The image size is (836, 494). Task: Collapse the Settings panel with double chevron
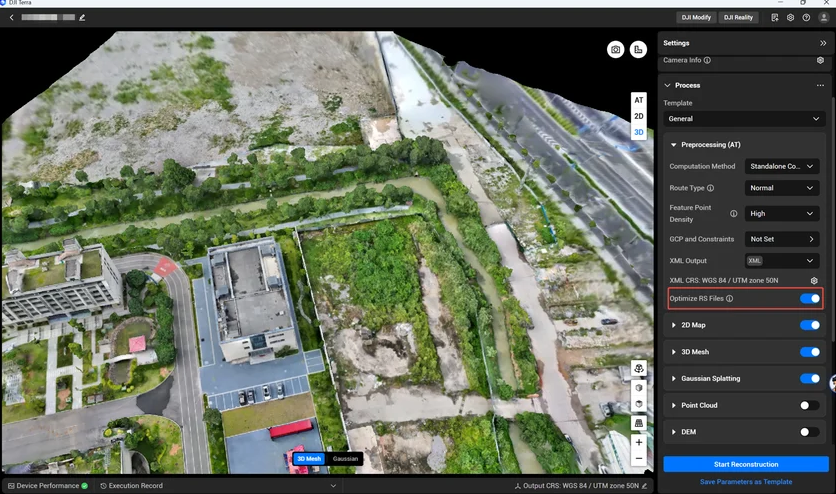[x=823, y=43]
